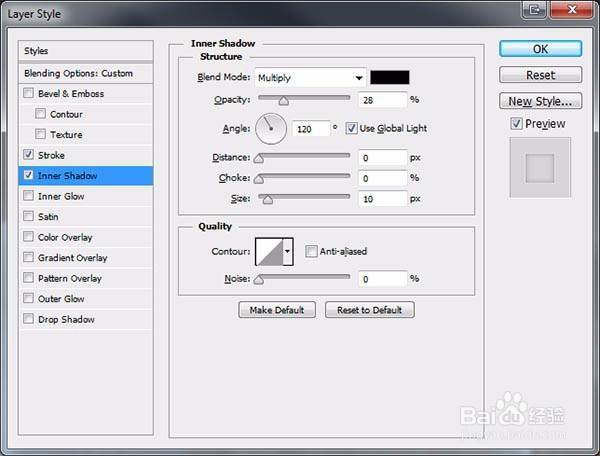Focus the Noise value field
Image resolution: width=600 pixels, height=456 pixels.
[x=382, y=279]
